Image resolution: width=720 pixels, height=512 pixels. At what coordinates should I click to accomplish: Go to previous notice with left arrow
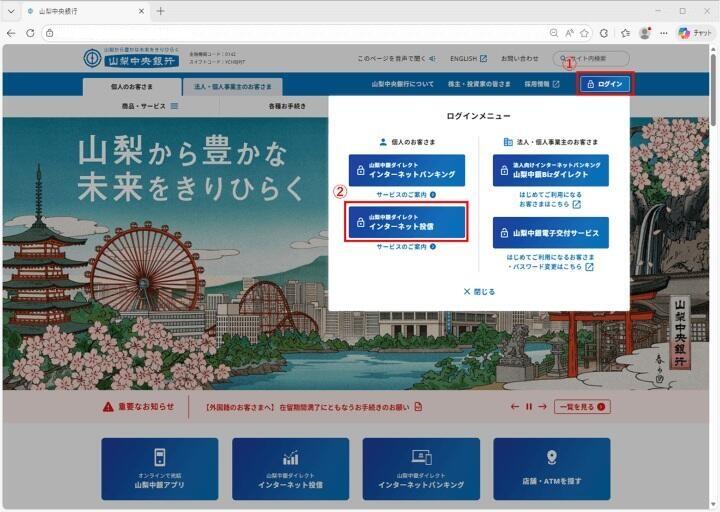pyautogui.click(x=515, y=407)
